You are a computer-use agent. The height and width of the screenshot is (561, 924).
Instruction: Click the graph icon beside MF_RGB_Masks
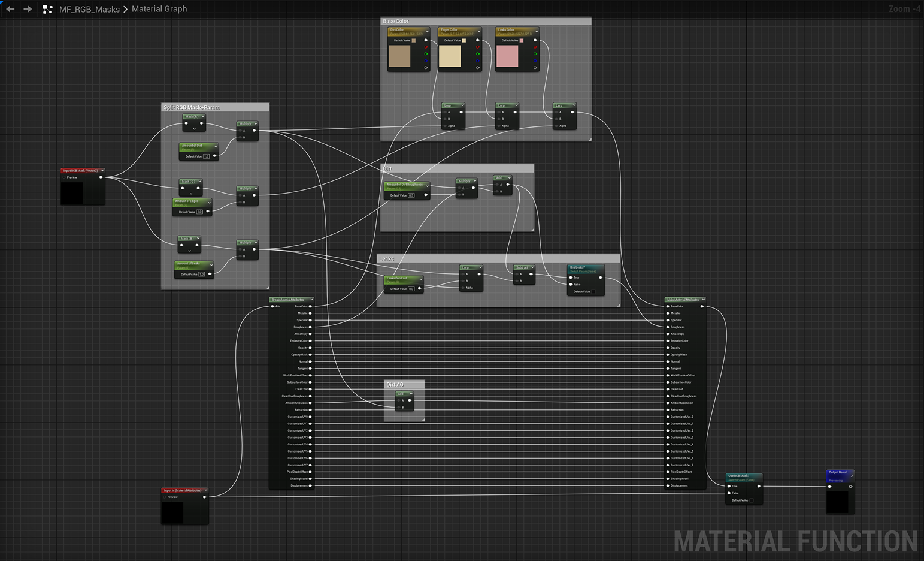tap(47, 9)
